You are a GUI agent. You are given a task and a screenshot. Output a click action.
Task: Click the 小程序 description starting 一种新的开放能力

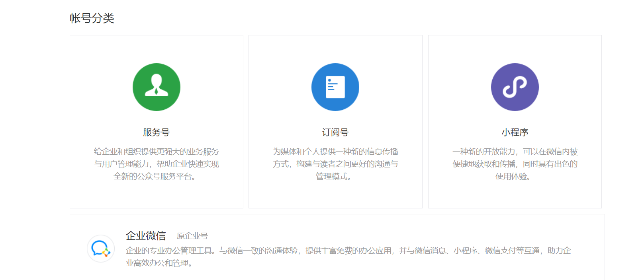coord(515,164)
